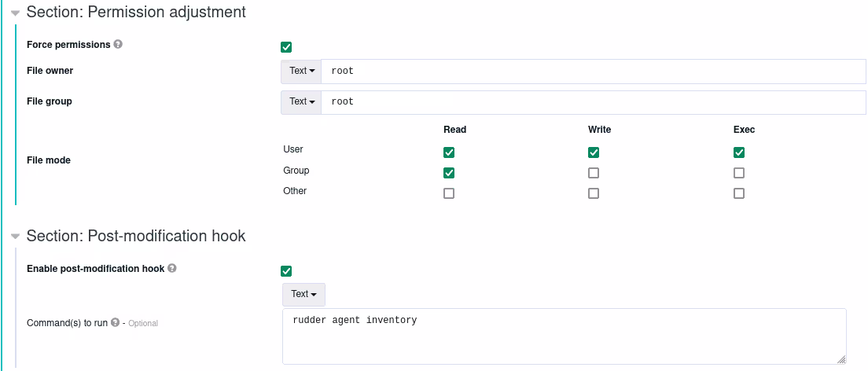Enable Other Exec permission

739,193
